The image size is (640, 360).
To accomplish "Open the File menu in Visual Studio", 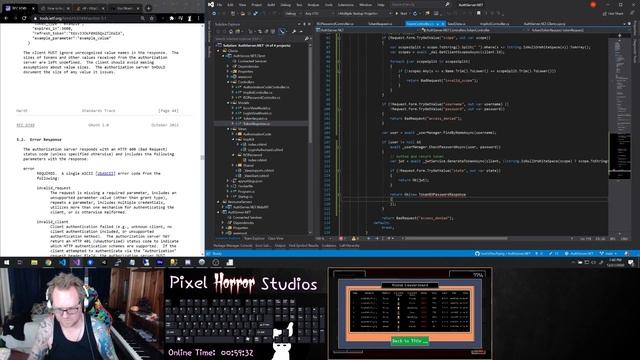I will click(220, 5).
